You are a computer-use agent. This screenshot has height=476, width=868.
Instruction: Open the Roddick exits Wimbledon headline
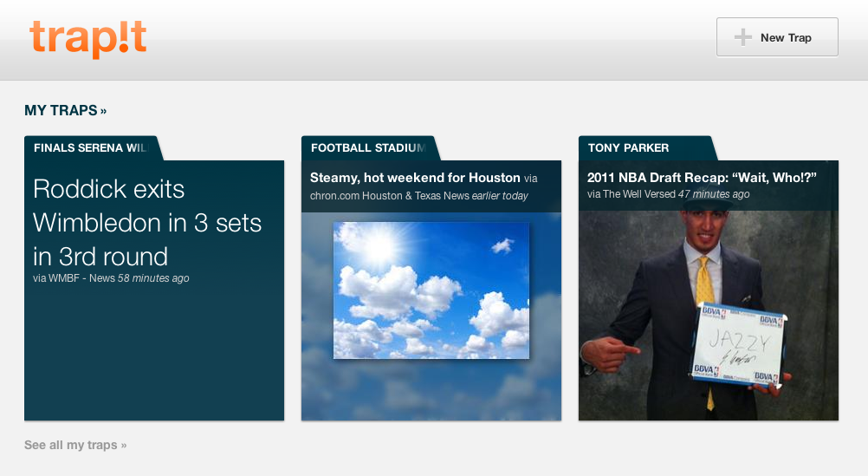click(x=146, y=223)
